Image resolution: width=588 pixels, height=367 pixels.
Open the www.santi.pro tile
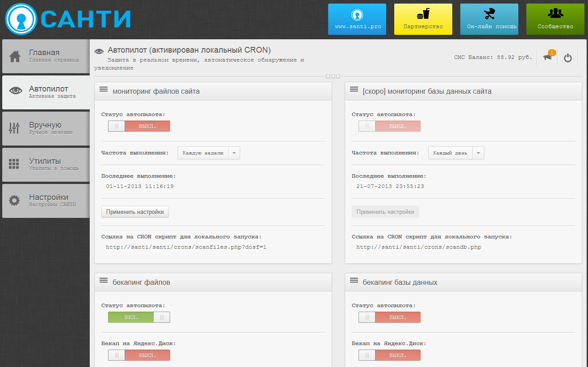click(x=357, y=19)
